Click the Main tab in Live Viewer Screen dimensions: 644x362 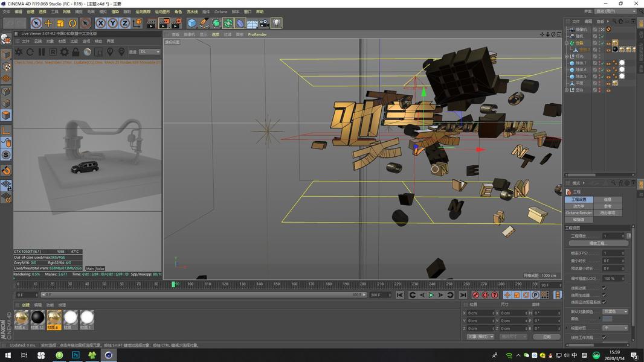(90, 268)
